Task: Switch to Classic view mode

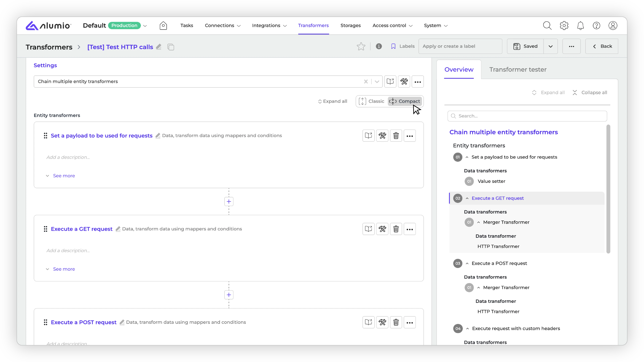Action: (x=371, y=101)
